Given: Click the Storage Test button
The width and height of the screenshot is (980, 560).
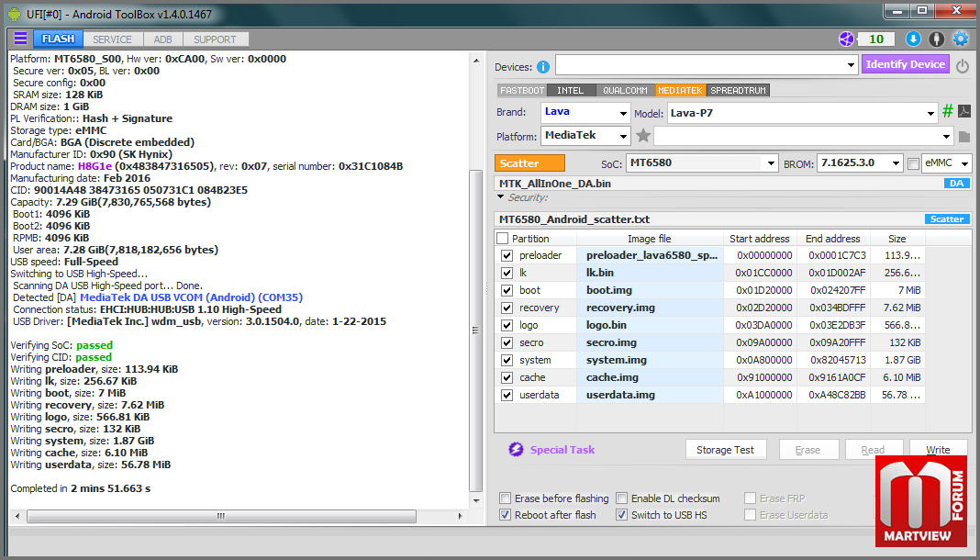Looking at the screenshot, I should 726,450.
